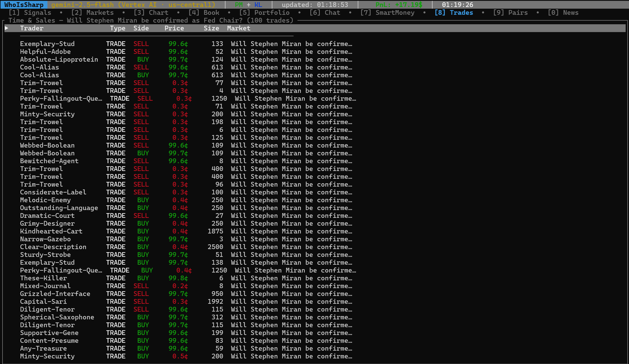This screenshot has height=364, width=629.
Task: Select the [5] Portfolio tab
Action: [264, 13]
